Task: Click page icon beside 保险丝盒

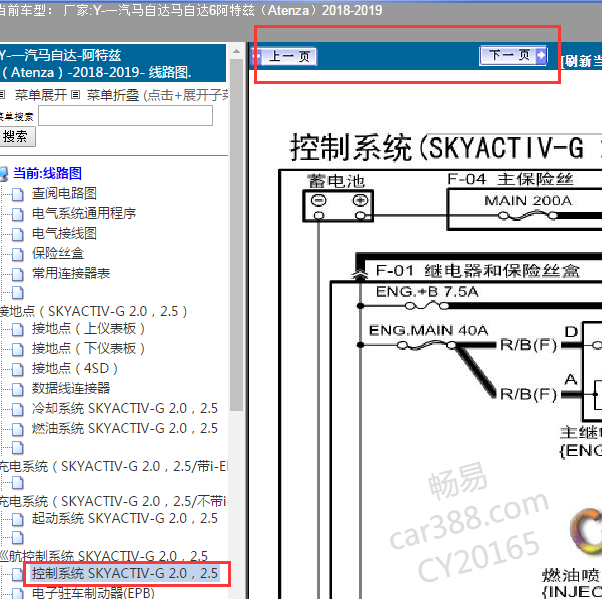Action: [17, 255]
